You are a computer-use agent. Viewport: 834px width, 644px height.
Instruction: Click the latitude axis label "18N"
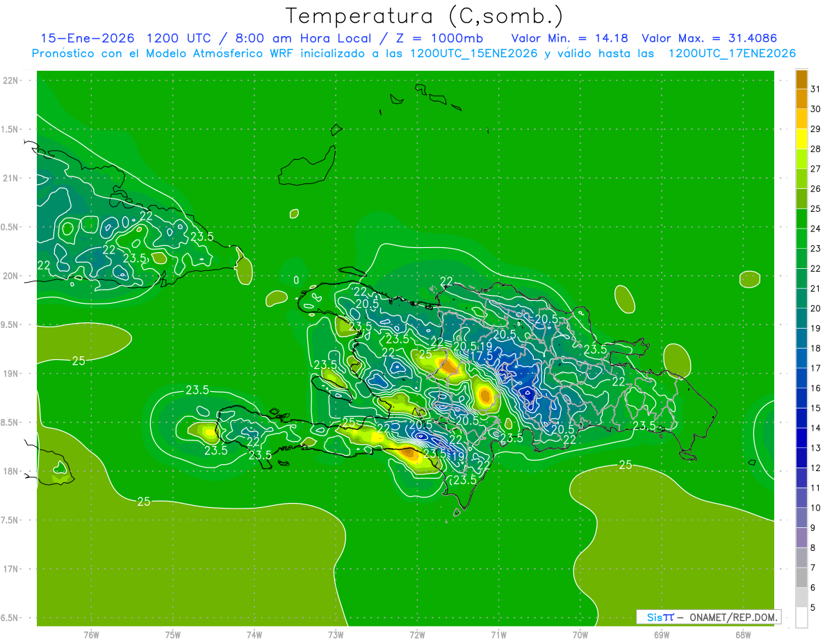(x=12, y=471)
